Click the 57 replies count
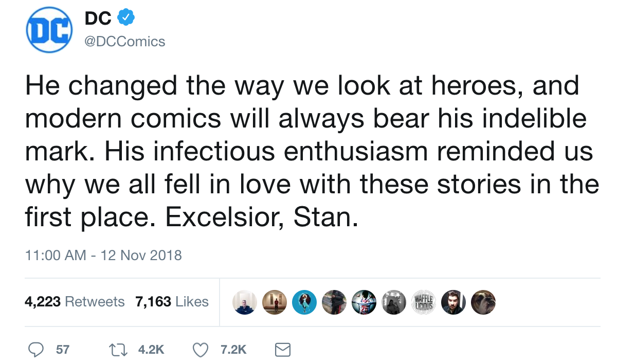This screenshot has height=364, width=617. coord(63,350)
